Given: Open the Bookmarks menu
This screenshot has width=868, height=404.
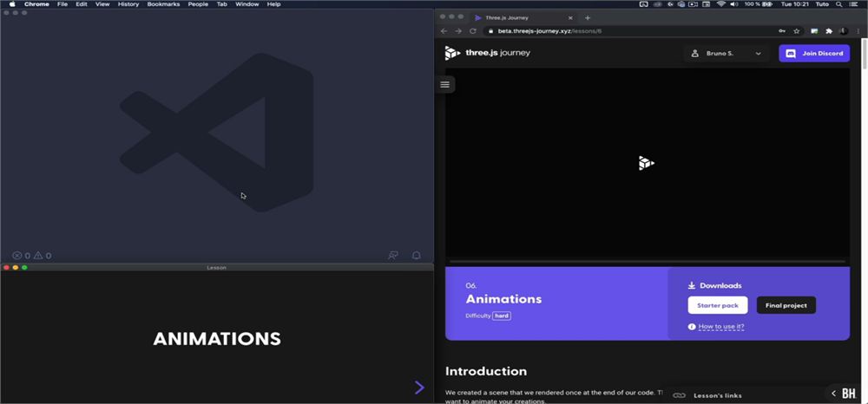Looking at the screenshot, I should tap(163, 3).
